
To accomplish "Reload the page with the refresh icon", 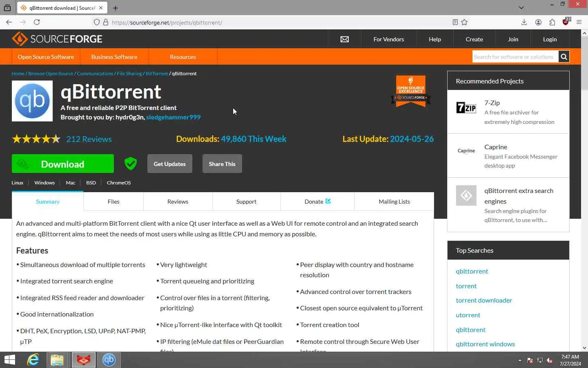I will [x=37, y=22].
